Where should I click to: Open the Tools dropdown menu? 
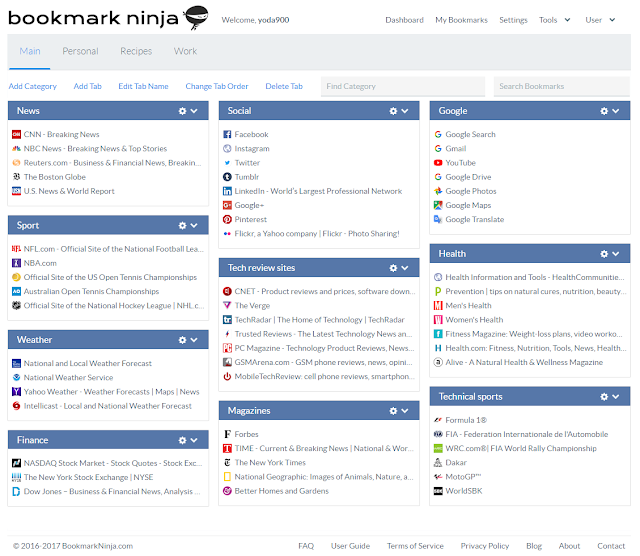pos(554,20)
